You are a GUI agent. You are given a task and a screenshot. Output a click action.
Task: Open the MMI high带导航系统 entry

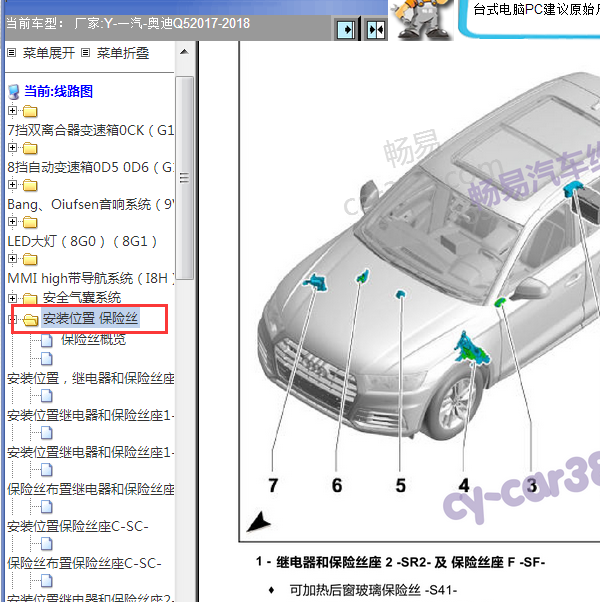[91, 278]
